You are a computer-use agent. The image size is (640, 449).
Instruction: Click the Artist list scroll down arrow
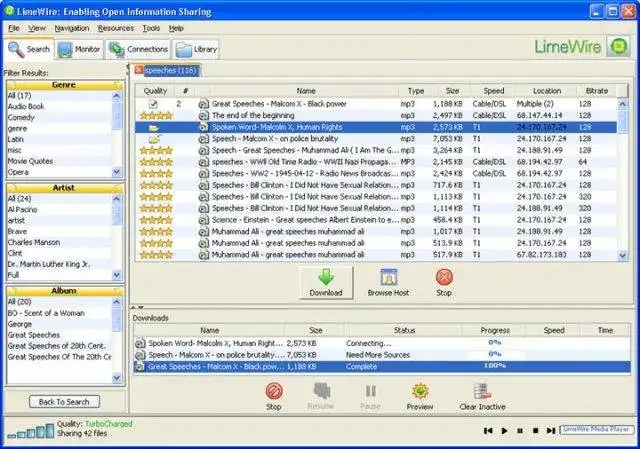(116, 275)
